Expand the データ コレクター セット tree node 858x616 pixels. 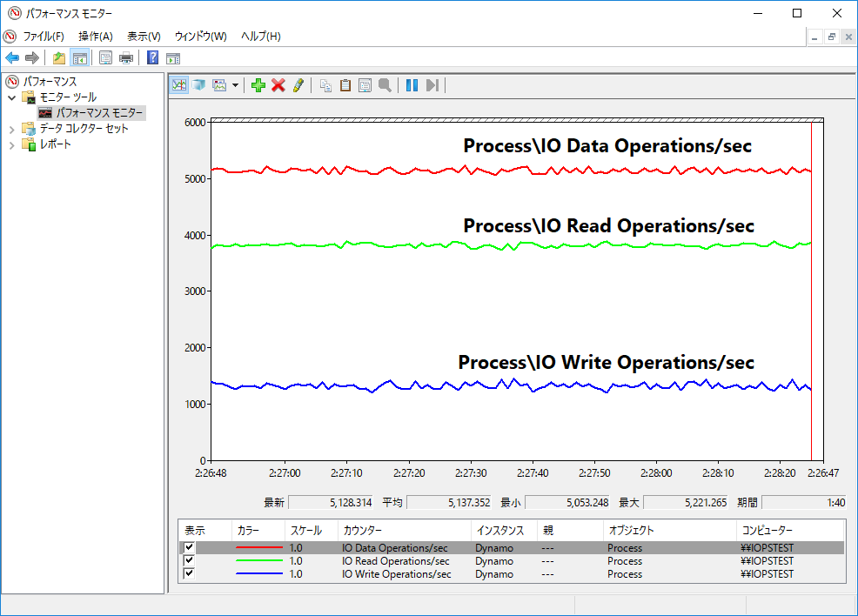11,130
